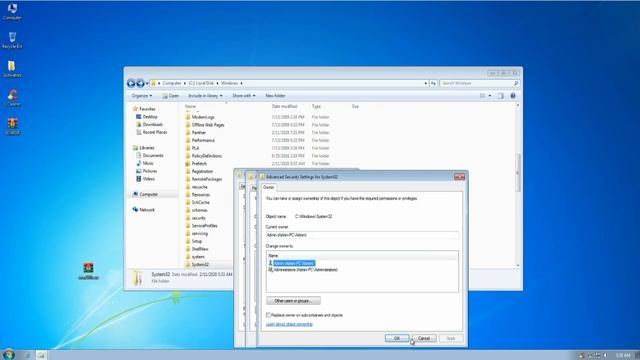Select Documents library in navigation pane
Screen dimensions: 640x360
pyautogui.click(x=150, y=156)
